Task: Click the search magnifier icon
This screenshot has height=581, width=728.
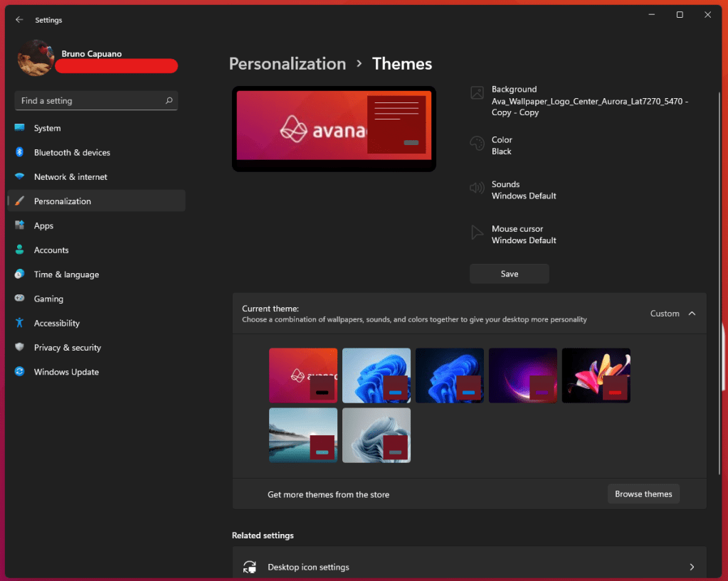Action: [169, 101]
